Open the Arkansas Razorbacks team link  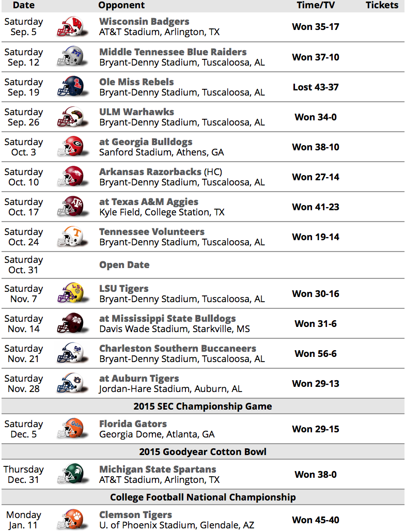coord(150,171)
